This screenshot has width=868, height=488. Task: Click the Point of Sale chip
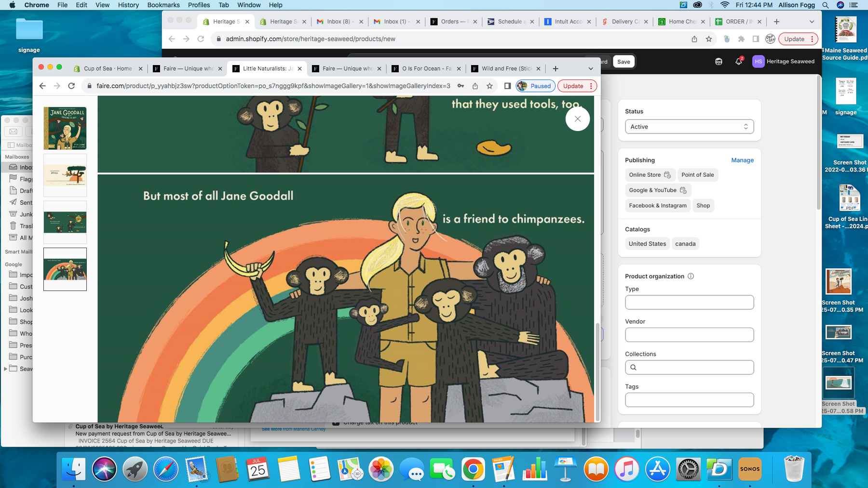coord(697,175)
